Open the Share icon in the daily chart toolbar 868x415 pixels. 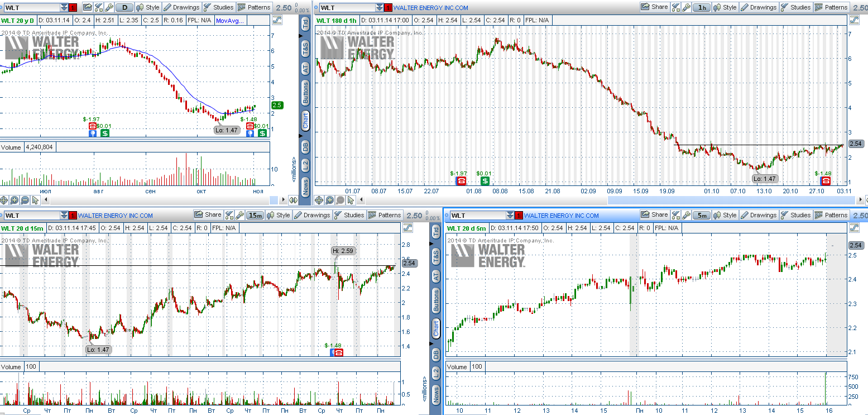pos(88,7)
